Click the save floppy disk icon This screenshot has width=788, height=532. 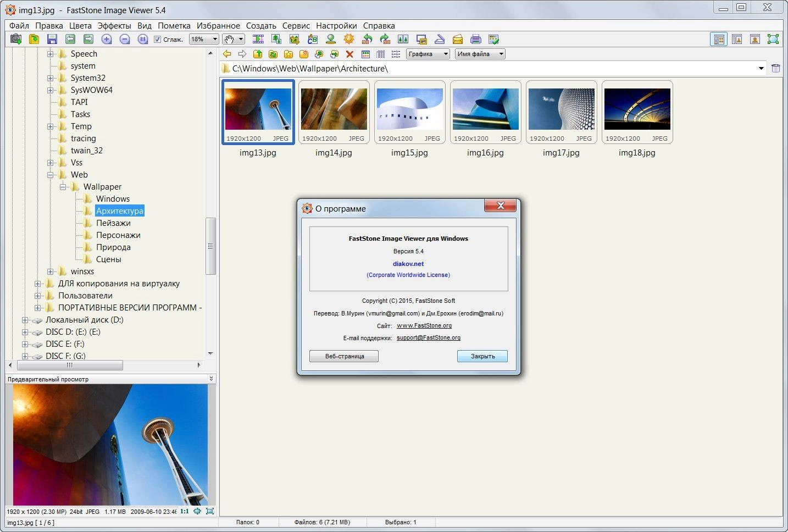52,39
